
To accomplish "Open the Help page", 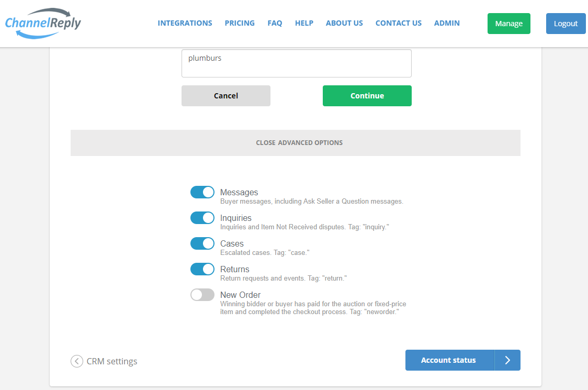I will [304, 23].
